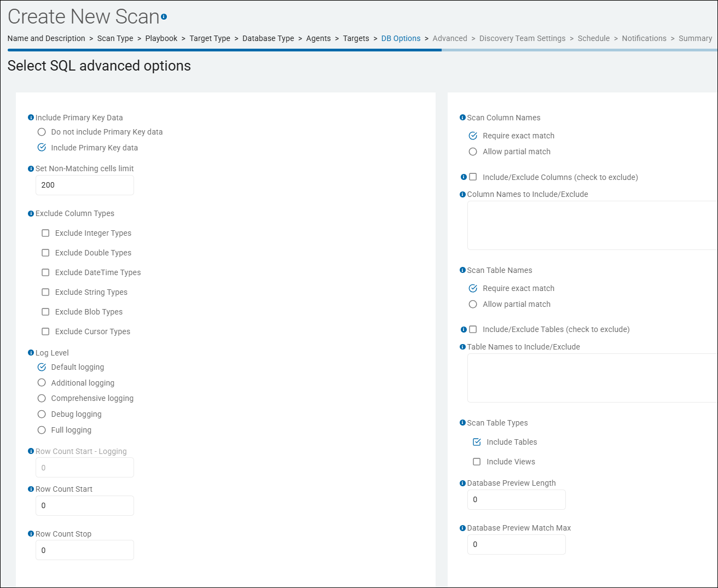Go to Advanced step
This screenshot has height=588, width=718.
pos(450,38)
